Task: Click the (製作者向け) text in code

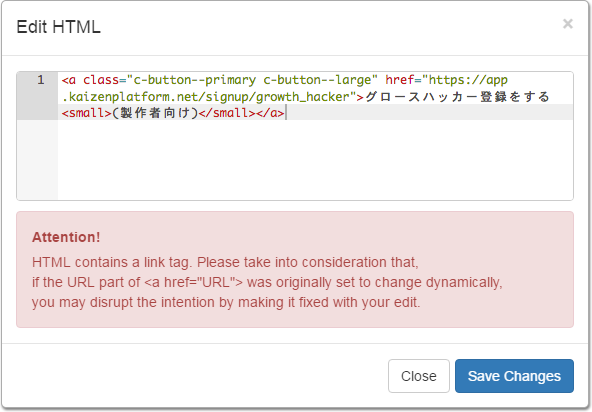Action: 155,113
